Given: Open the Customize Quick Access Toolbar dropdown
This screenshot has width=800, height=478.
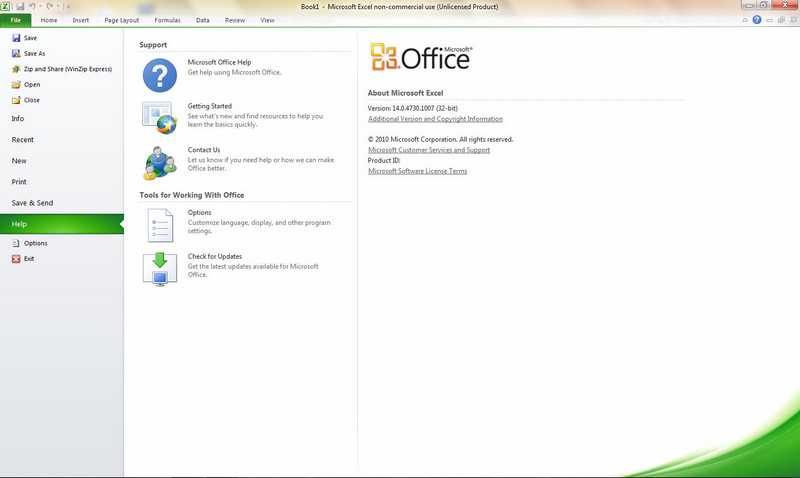Looking at the screenshot, I should (x=67, y=7).
